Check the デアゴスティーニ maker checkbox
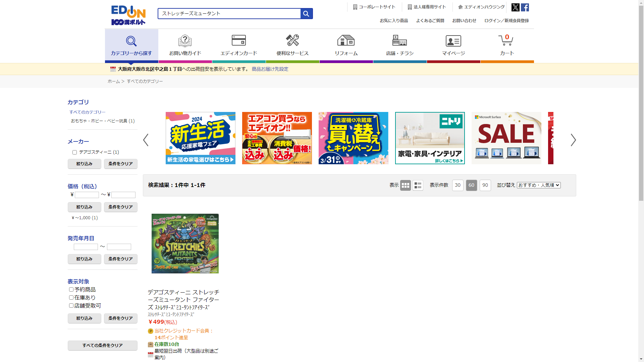Screen dimensions: 644x362 point(75,153)
